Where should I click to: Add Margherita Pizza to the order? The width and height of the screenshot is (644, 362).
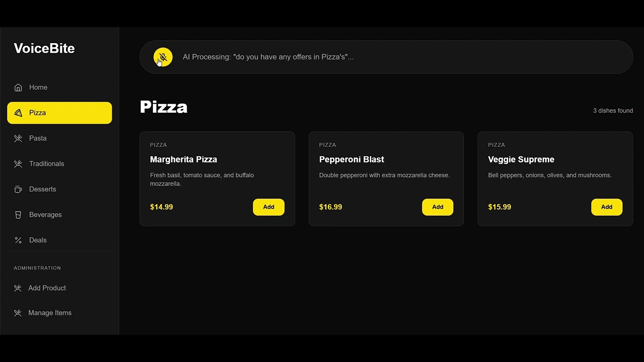tap(268, 207)
